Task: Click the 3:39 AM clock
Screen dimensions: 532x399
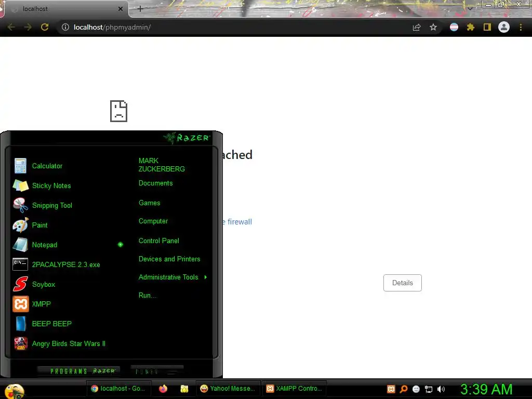Action: pos(486,389)
